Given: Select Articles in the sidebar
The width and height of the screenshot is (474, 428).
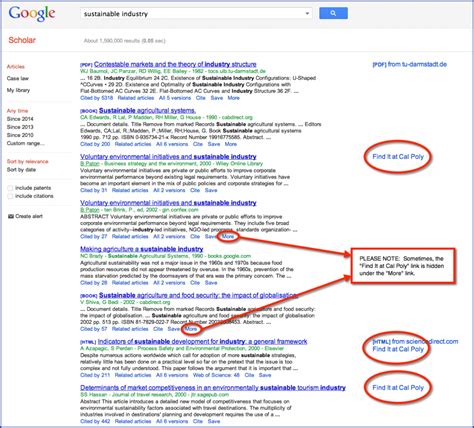Looking at the screenshot, I should (16, 67).
